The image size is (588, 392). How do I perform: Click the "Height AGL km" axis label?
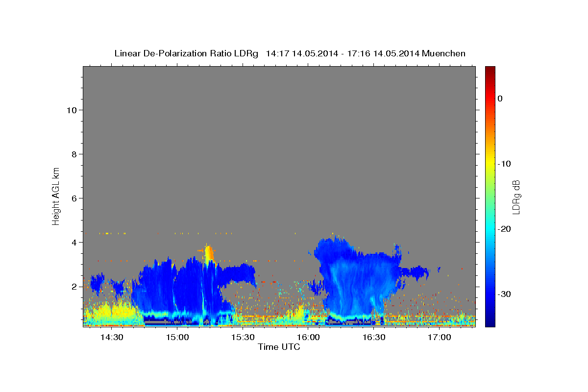pos(56,196)
